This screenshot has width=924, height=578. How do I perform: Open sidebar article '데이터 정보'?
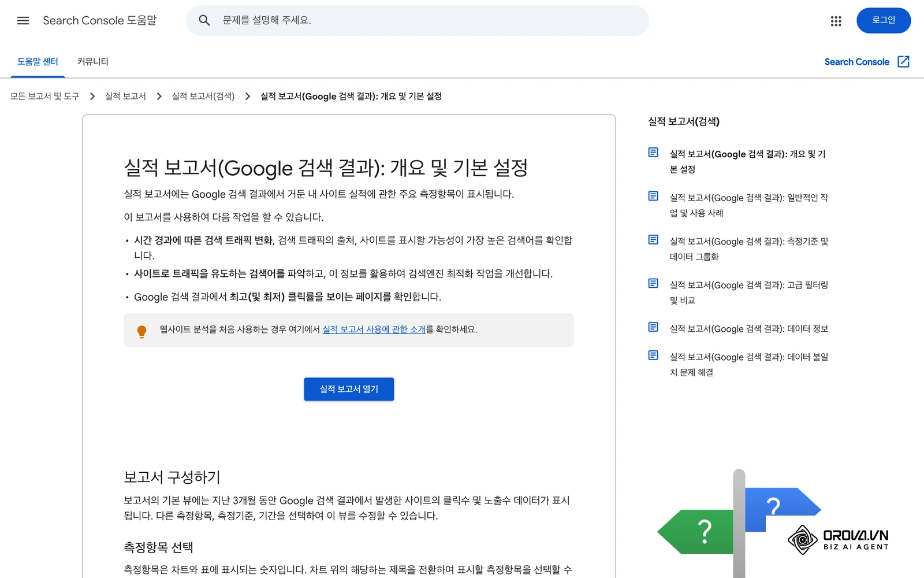(x=749, y=329)
